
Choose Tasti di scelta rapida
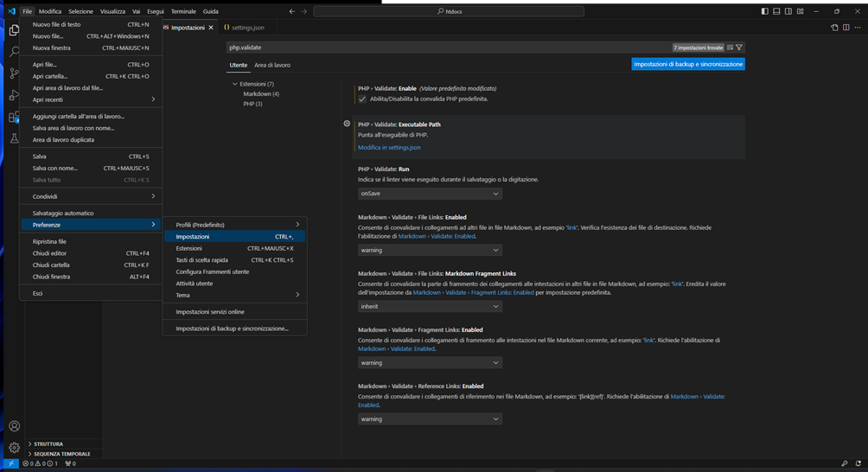point(234,260)
